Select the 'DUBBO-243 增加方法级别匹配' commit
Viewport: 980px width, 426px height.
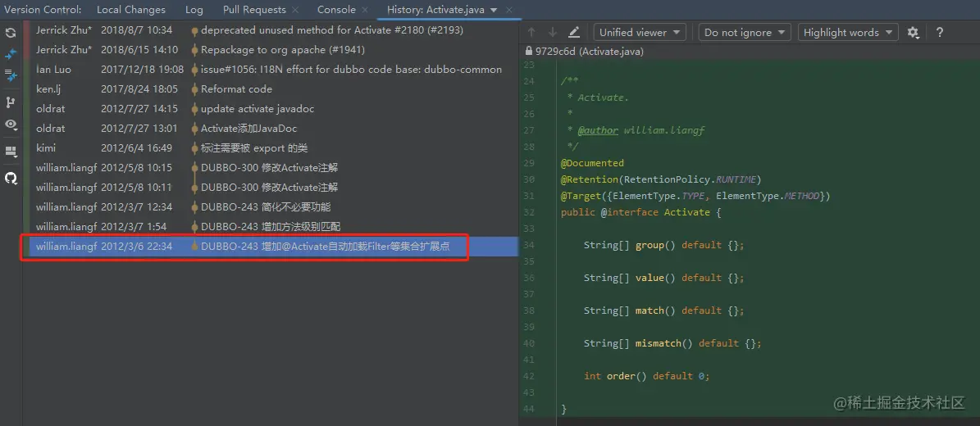270,226
